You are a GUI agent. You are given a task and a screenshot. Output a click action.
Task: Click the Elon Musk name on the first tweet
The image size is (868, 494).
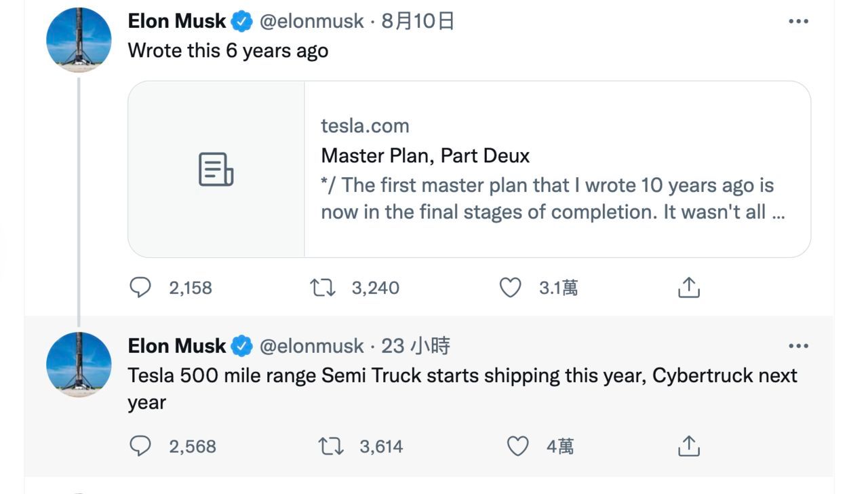pos(176,21)
